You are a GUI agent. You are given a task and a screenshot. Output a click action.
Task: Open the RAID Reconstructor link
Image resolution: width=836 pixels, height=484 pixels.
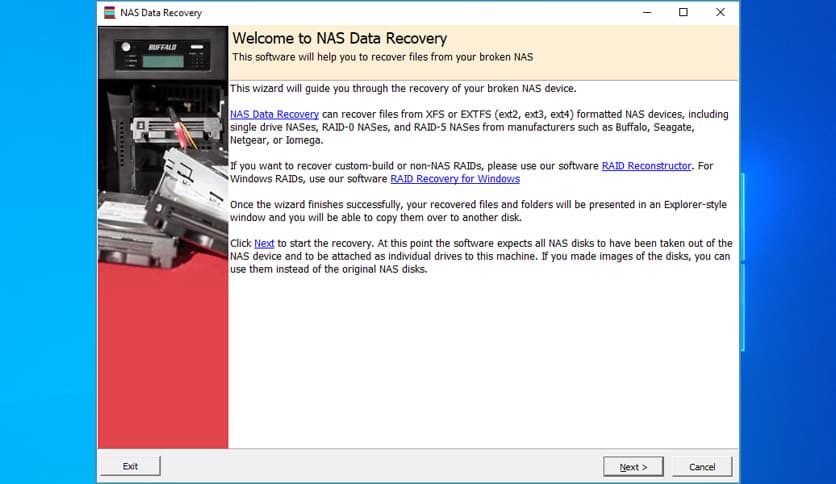pyautogui.click(x=646, y=166)
